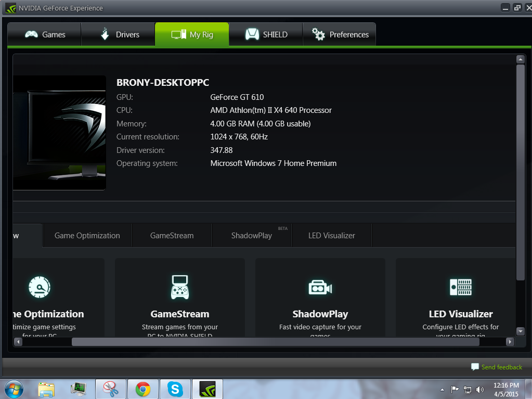Viewport: 532px width, 399px height.
Task: Select the GameStream sub-tab
Action: click(172, 236)
